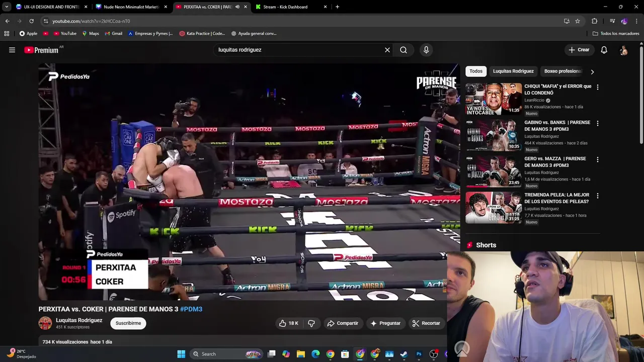
Task: Reload the YouTube page
Action: [31, 21]
